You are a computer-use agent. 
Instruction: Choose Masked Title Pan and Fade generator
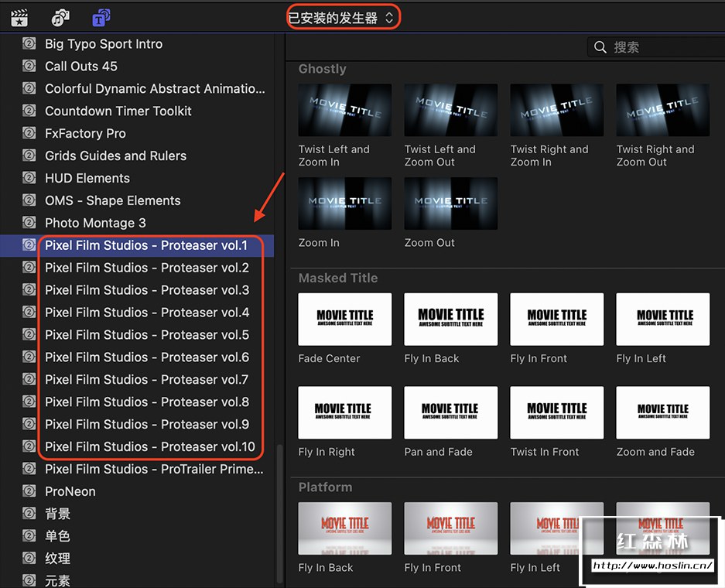pos(451,412)
